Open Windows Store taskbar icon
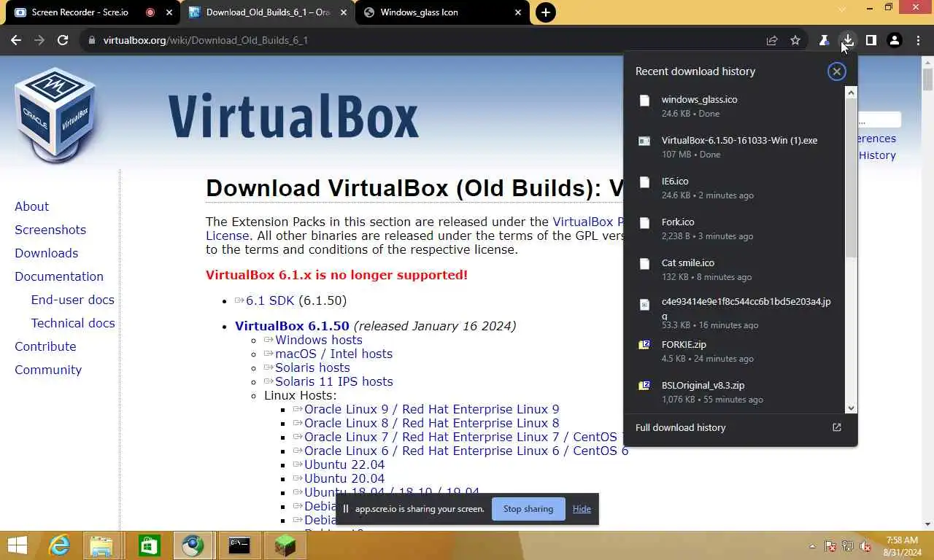 (x=149, y=545)
